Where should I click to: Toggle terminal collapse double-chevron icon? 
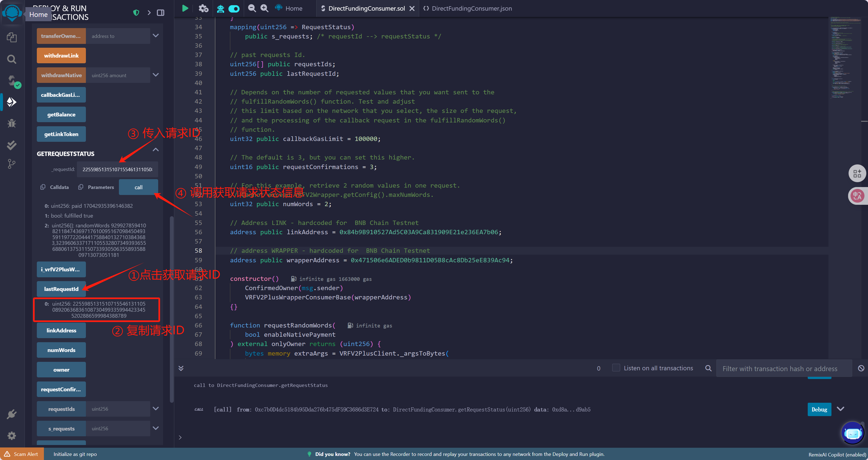pos(181,368)
